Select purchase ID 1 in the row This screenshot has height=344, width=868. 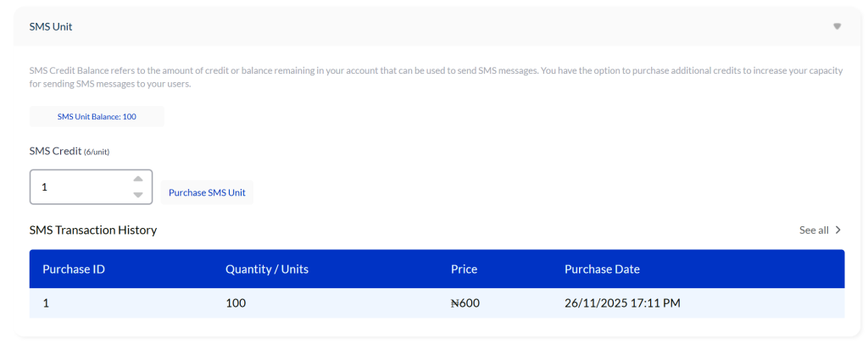[46, 302]
